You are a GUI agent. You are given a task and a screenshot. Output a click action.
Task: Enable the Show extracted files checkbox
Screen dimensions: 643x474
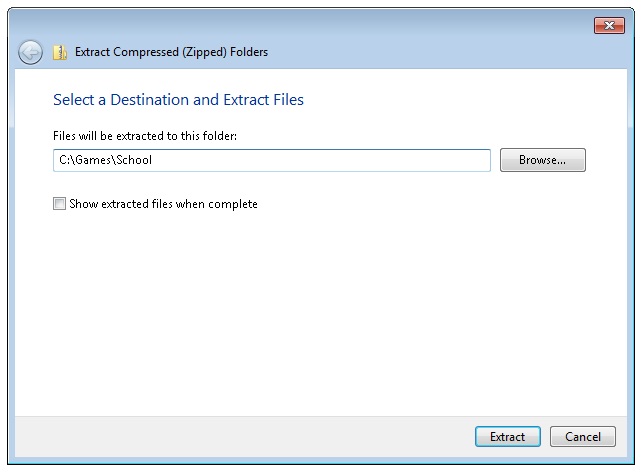click(x=60, y=204)
